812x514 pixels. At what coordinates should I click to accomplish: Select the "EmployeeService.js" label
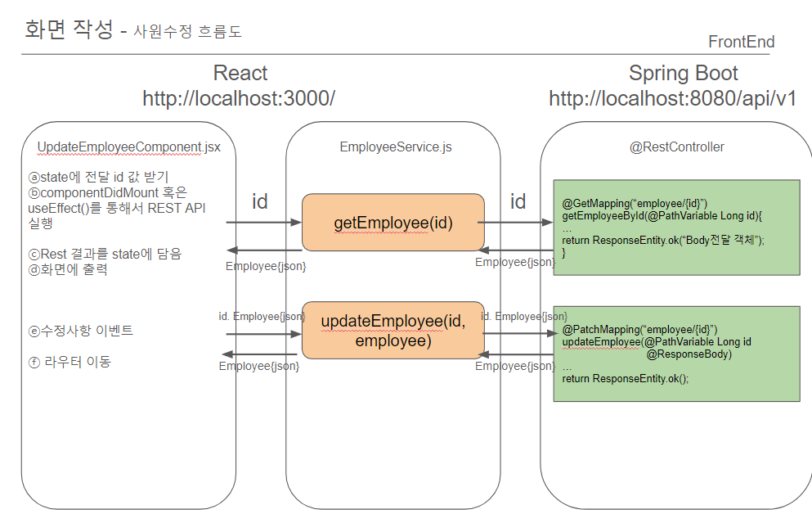tap(396, 147)
